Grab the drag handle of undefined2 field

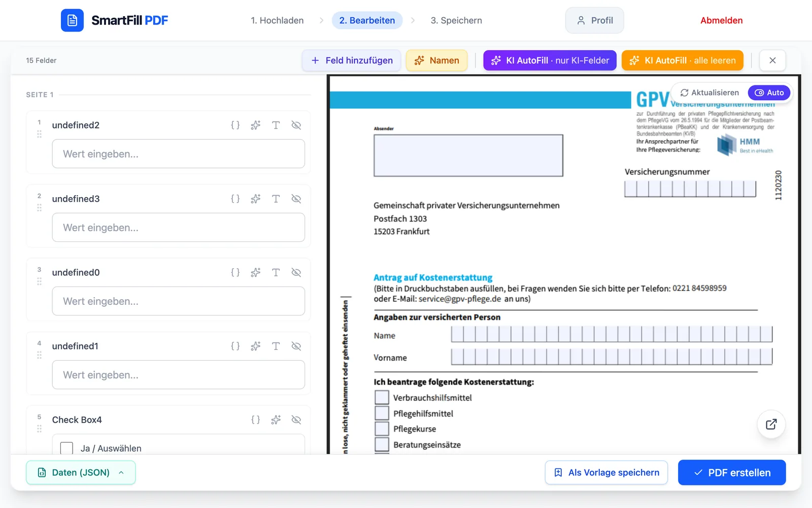(39, 134)
